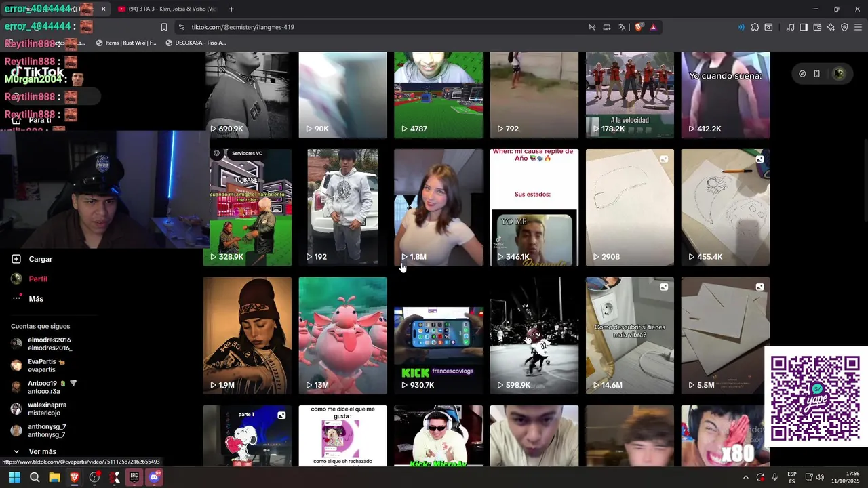Open the video with 1.8M views
The image size is (868, 488).
[x=438, y=207]
